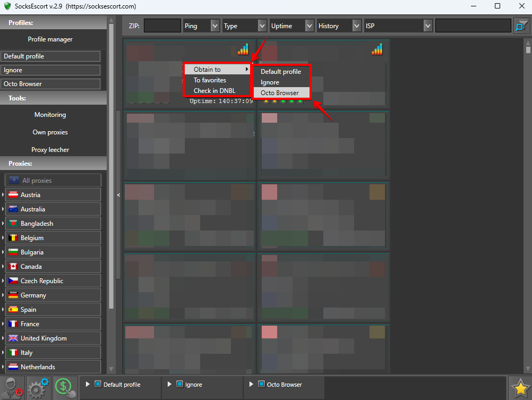Viewport: 532px width, 400px height.
Task: Show All proxies list
Action: (x=53, y=180)
